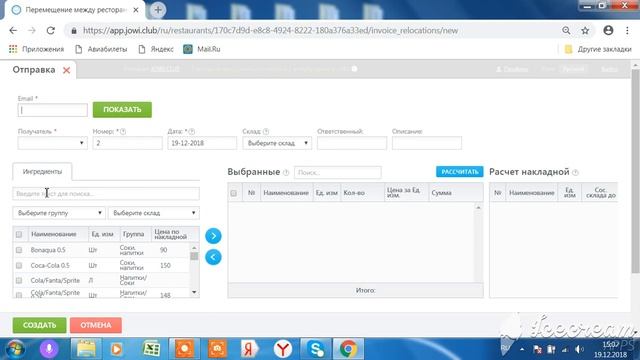Open the Приложения apps shortcut
The image size is (640, 360).
click(36, 49)
